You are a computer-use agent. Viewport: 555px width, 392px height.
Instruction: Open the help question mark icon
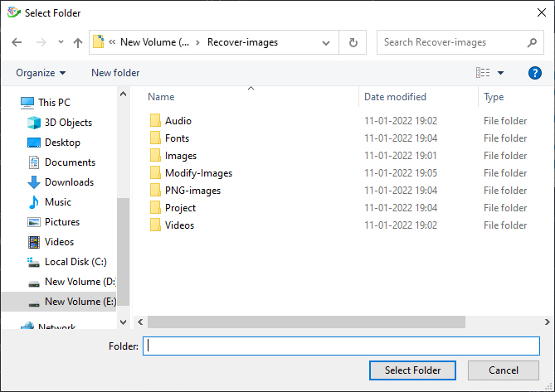coord(534,73)
